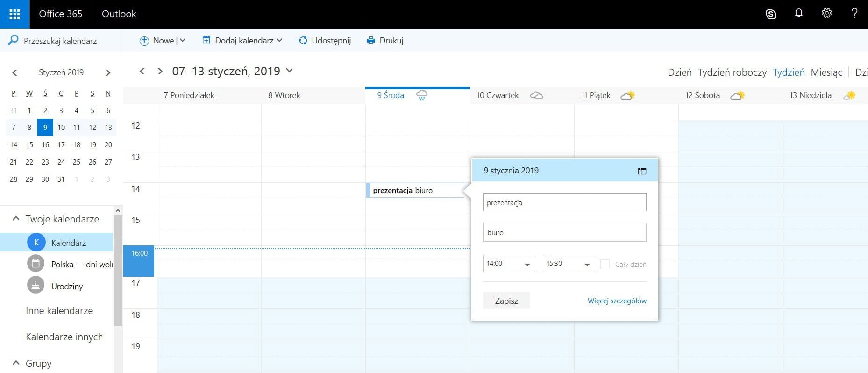
Task: Switch to Dzień view
Action: [x=680, y=72]
